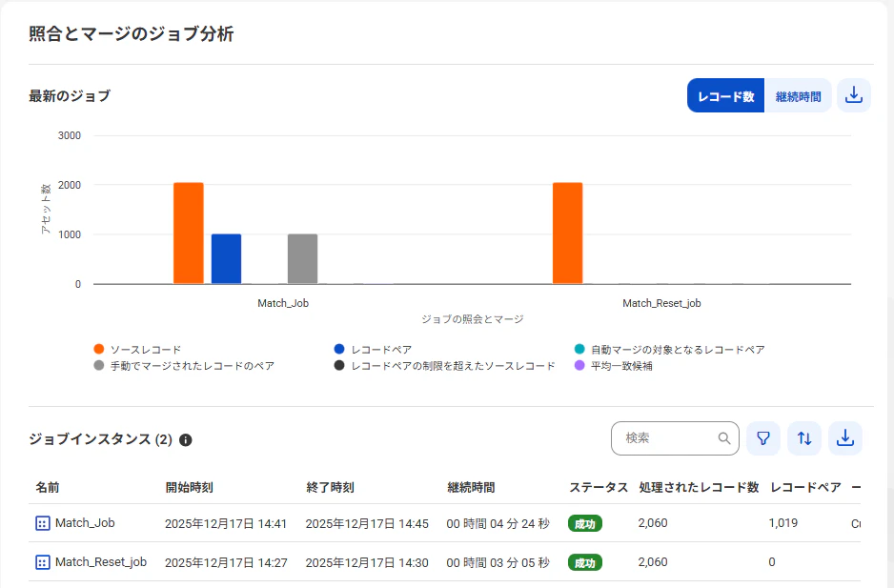This screenshot has width=894, height=588.
Task: Click the Match_Job row icon
Action: pos(43,523)
